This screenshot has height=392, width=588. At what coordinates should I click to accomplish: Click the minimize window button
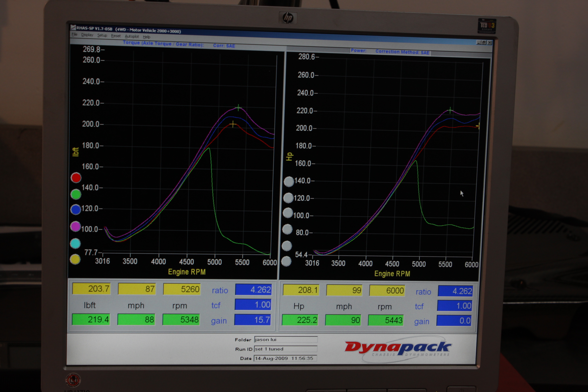tap(479, 42)
